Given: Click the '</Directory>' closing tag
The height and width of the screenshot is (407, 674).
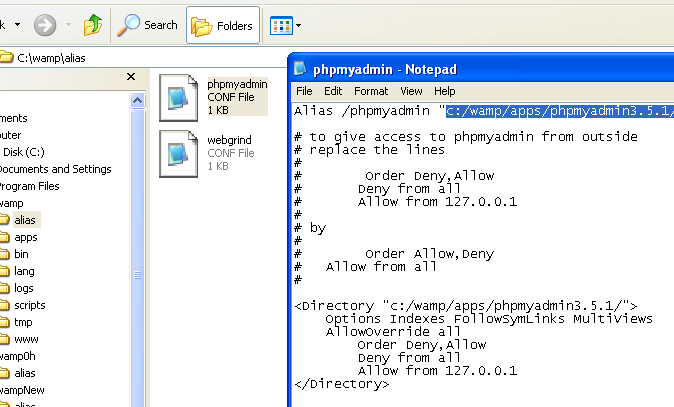Looking at the screenshot, I should coord(342,383).
